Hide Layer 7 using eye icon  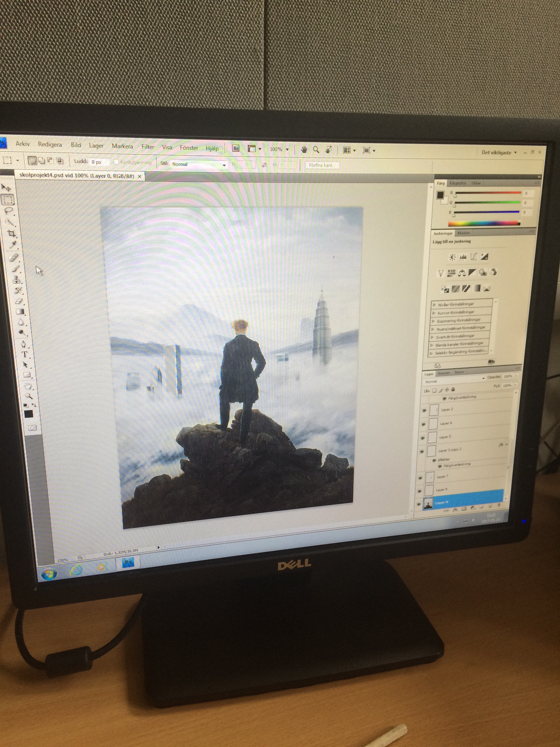point(420,478)
